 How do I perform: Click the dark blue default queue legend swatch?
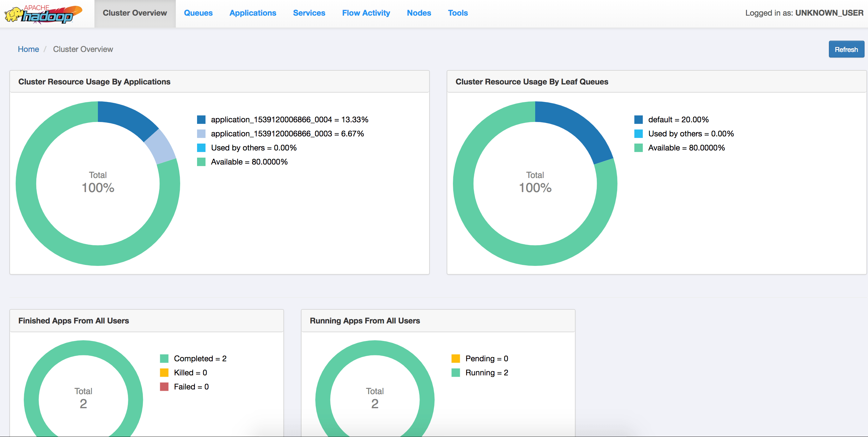pos(638,119)
